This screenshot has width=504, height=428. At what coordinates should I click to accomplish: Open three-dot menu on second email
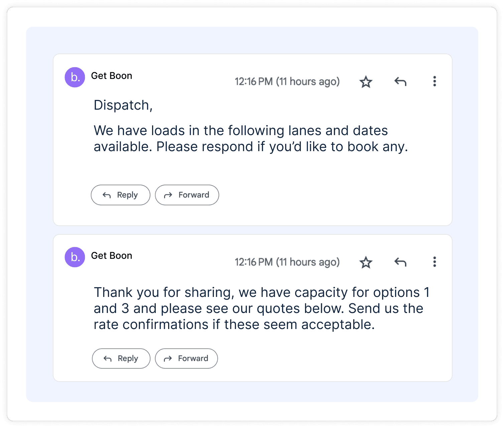coord(434,262)
